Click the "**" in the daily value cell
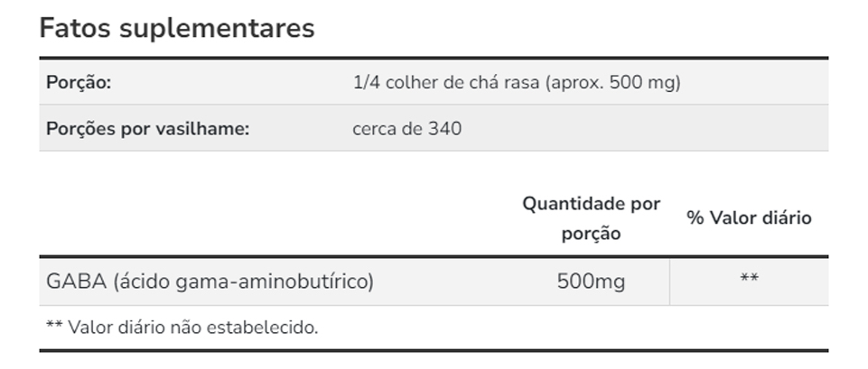Screen dimensions: 868x369 coord(749,280)
